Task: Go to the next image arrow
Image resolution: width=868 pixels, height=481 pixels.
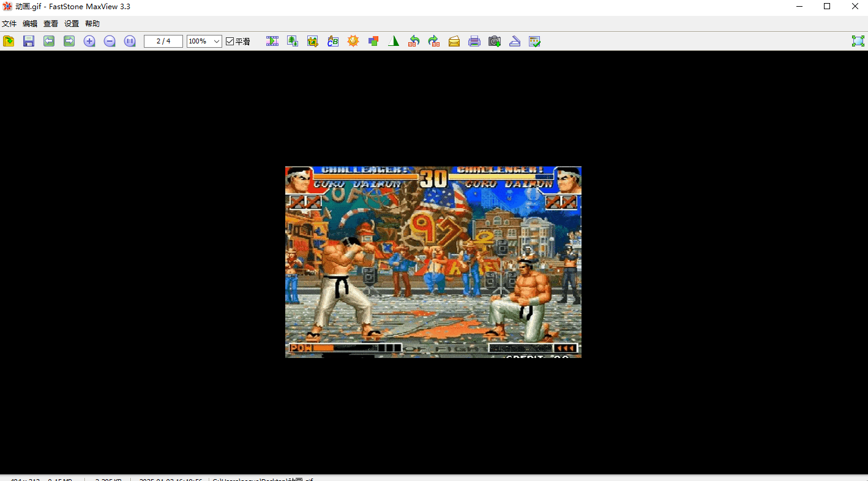Action: pos(69,41)
